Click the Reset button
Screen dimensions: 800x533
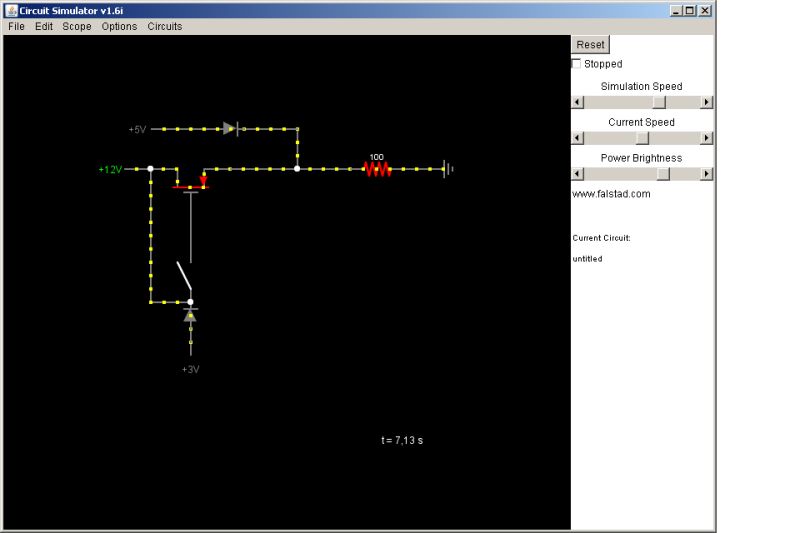pyautogui.click(x=590, y=44)
